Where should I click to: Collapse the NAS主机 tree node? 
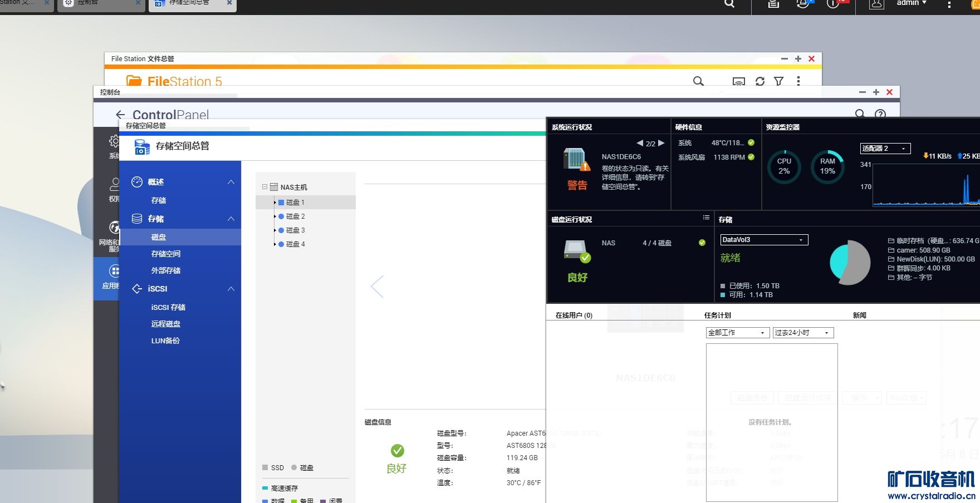[x=265, y=187]
